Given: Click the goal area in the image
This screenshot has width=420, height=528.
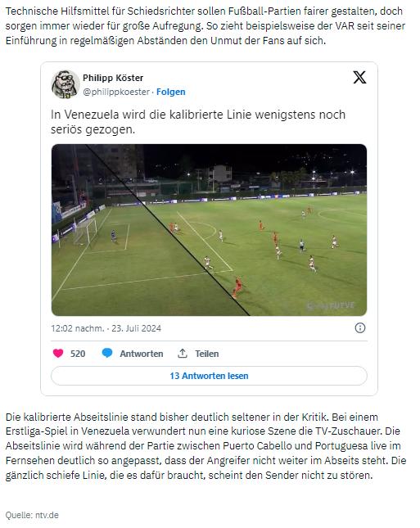Looking at the screenshot, I should coord(85,231).
